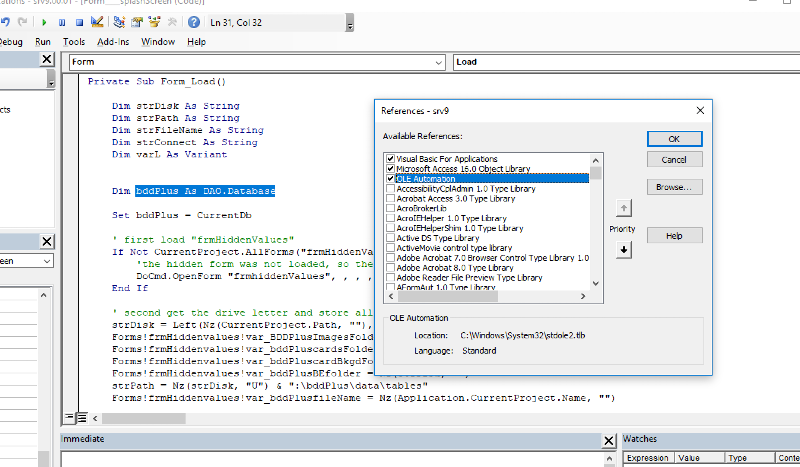The width and height of the screenshot is (800, 467).
Task: Click the Adobe Acrobat 7.0 Browser Control entry
Action: click(x=492, y=258)
